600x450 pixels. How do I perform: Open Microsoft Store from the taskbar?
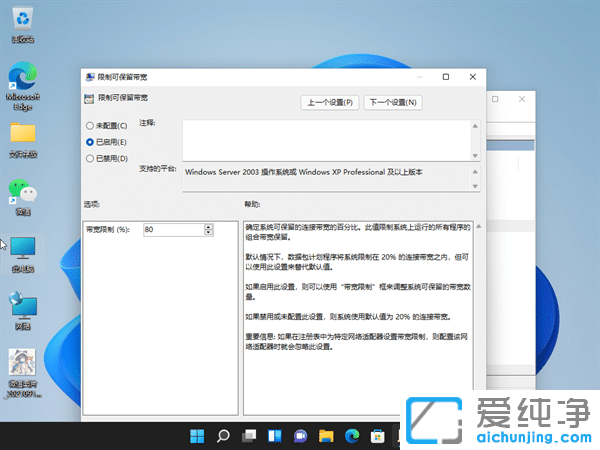(x=378, y=436)
